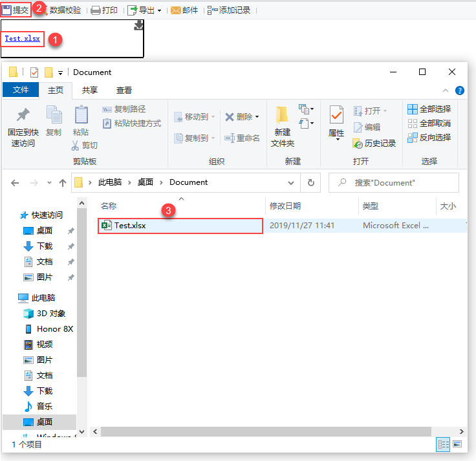Select 快速访问 in navigation pane

(x=41, y=215)
